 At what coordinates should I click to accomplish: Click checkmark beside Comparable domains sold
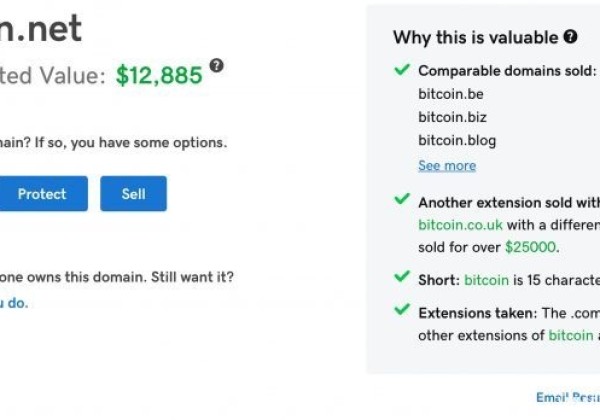402,70
